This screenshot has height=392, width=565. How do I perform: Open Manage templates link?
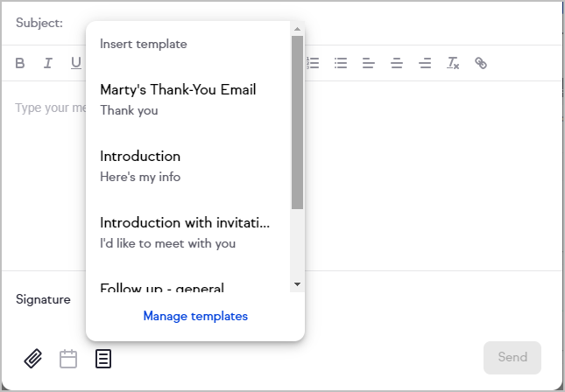(x=195, y=316)
